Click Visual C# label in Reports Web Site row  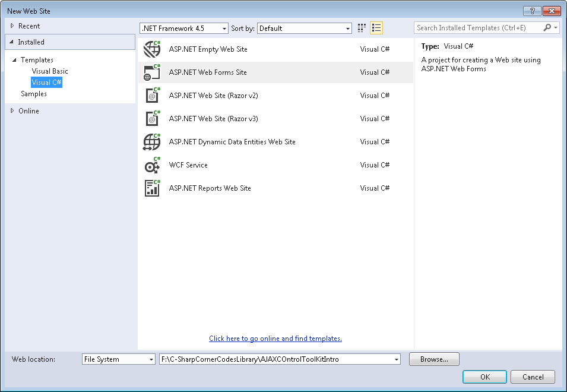pyautogui.click(x=375, y=188)
